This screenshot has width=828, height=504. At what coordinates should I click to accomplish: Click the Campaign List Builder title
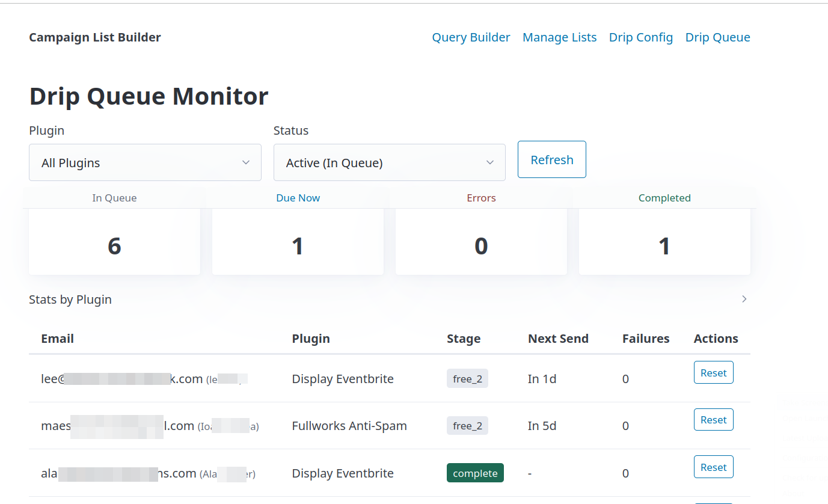pyautogui.click(x=94, y=37)
